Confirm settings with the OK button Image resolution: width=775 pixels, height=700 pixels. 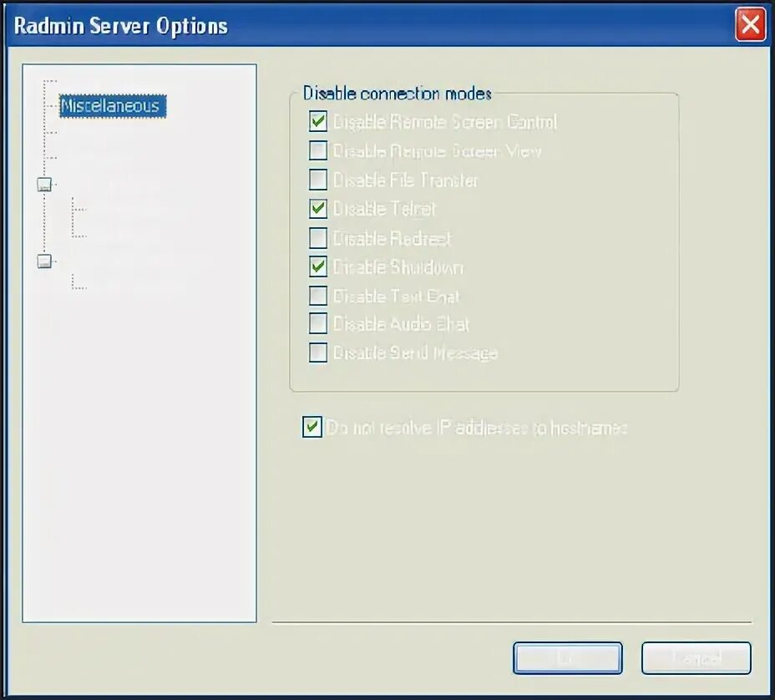click(567, 658)
